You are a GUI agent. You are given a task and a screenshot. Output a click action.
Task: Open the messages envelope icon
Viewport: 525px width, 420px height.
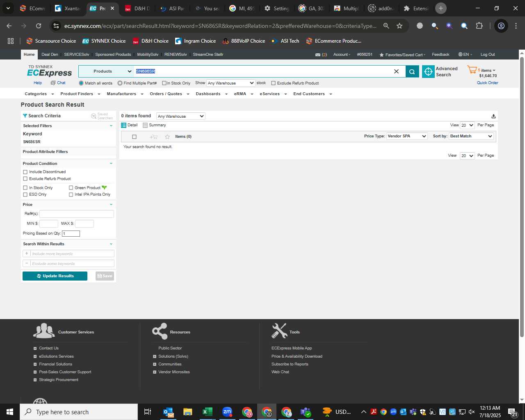[317, 55]
